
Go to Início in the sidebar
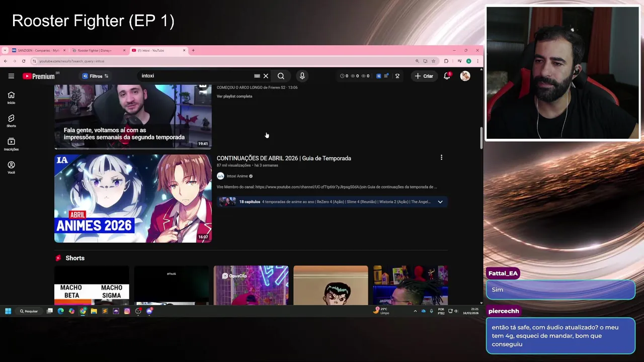11,98
